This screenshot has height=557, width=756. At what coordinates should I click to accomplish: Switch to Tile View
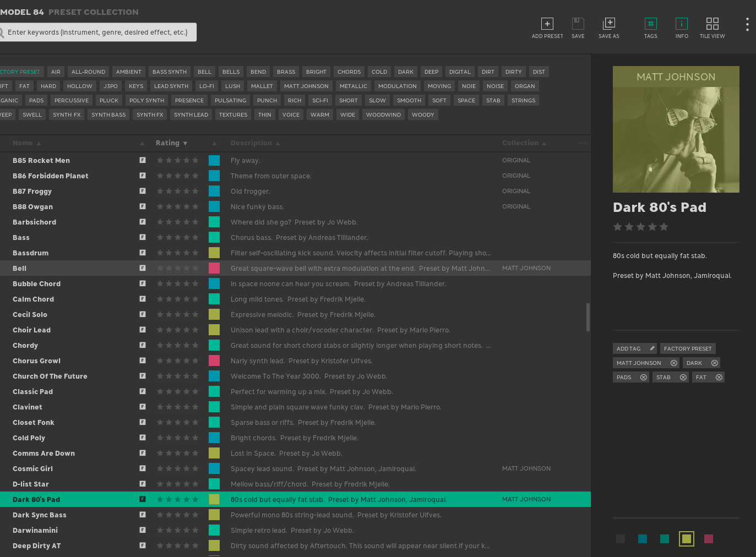click(x=712, y=24)
